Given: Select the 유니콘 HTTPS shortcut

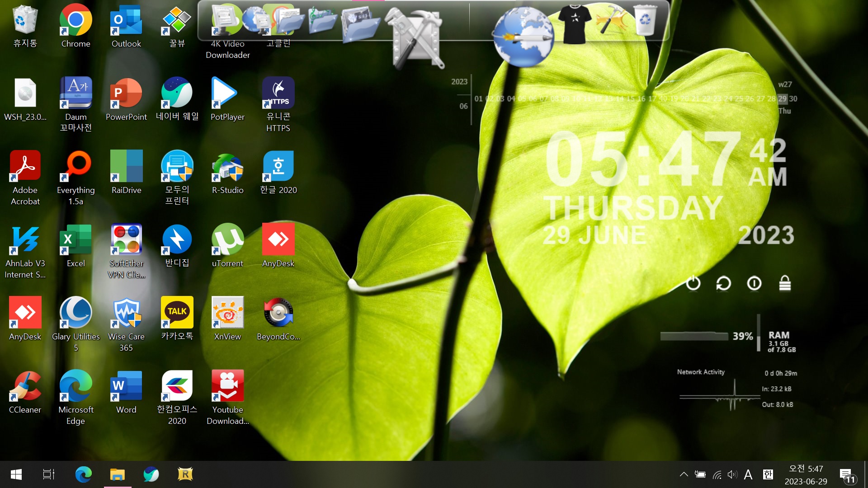Looking at the screenshot, I should pos(278,105).
